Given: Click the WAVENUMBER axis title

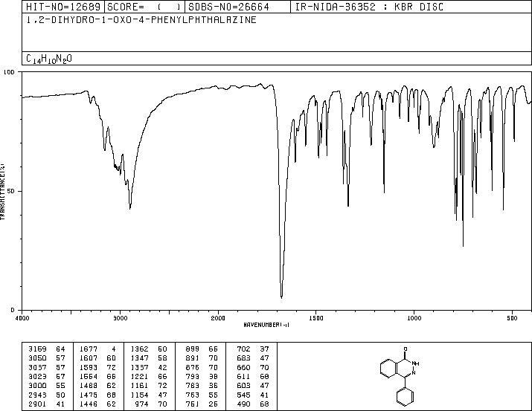Looking at the screenshot, I should click(x=266, y=325).
